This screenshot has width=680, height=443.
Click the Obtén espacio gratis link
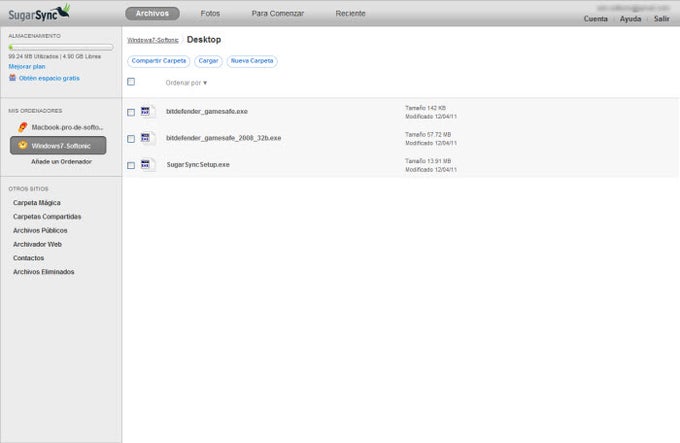(x=49, y=78)
